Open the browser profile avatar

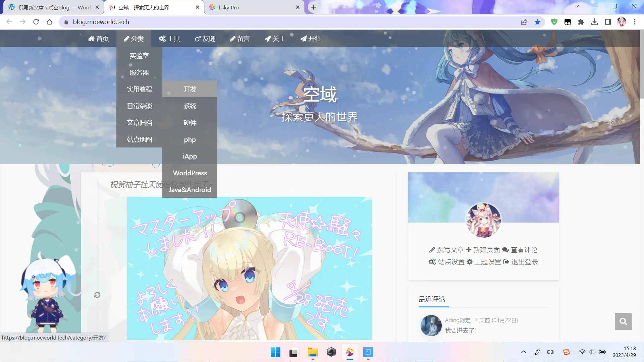click(622, 22)
